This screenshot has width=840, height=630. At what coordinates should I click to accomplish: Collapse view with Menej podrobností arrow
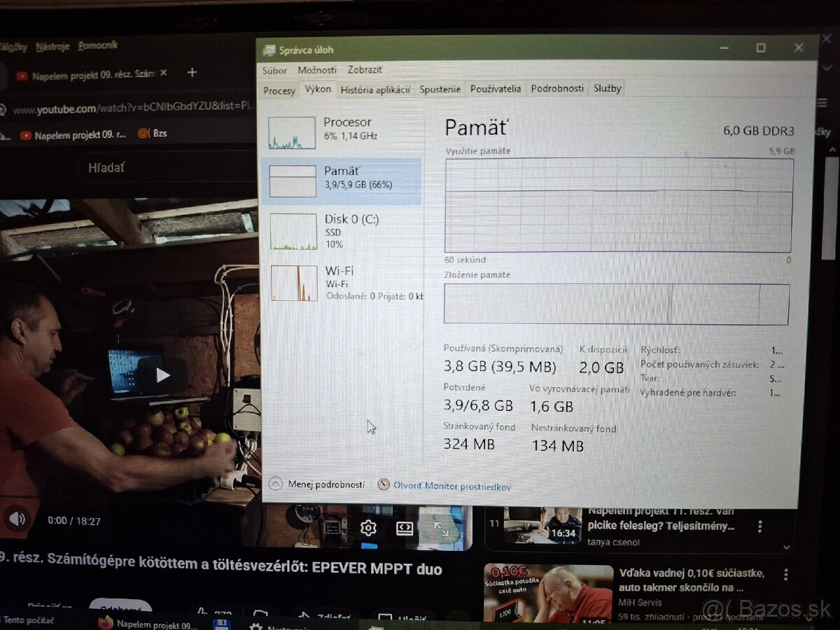click(317, 484)
